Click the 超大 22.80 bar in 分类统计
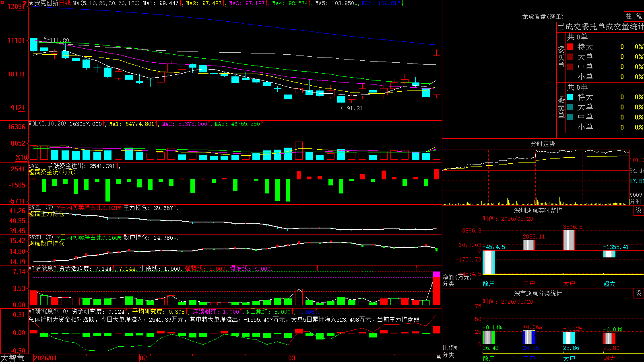Image resolution: width=644 pixels, height=362 pixels. (x=609, y=338)
